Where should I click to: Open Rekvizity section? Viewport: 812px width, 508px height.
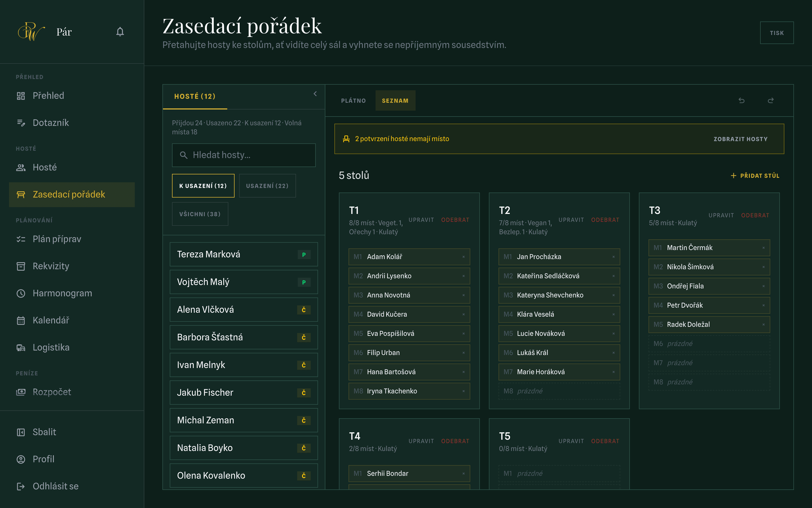72,266
